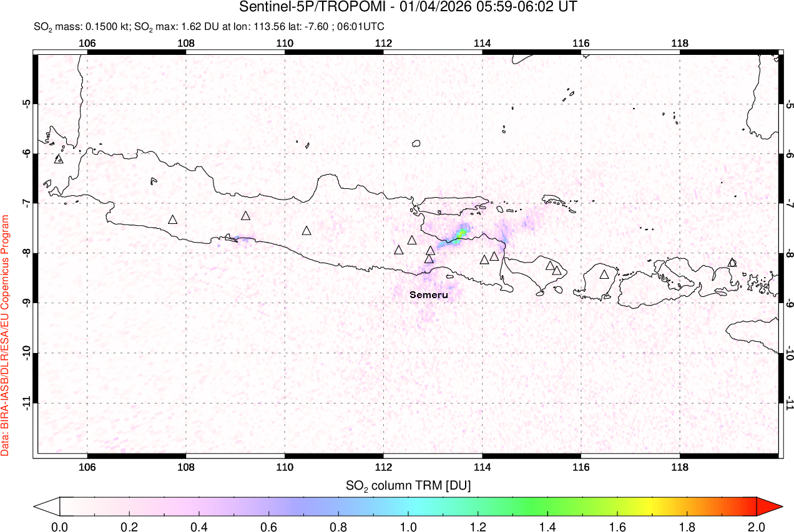Click the 2.0 value label on the colorbar

coord(756,526)
